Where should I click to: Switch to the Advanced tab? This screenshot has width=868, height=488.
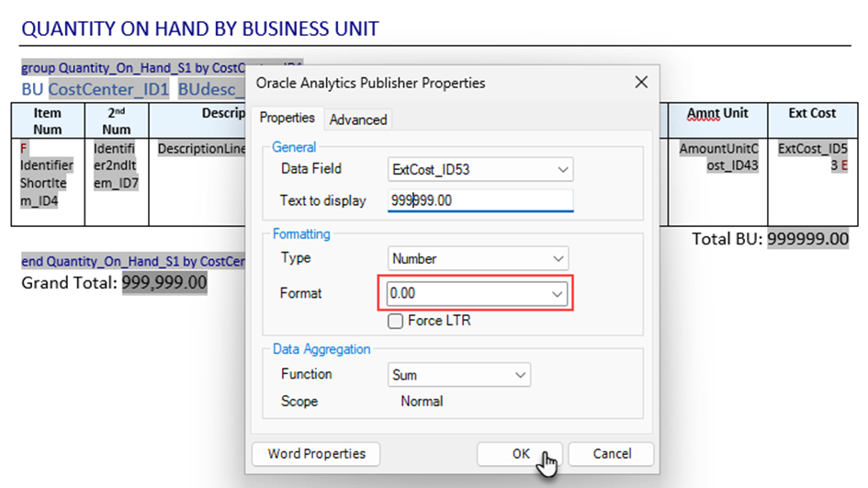pos(358,119)
